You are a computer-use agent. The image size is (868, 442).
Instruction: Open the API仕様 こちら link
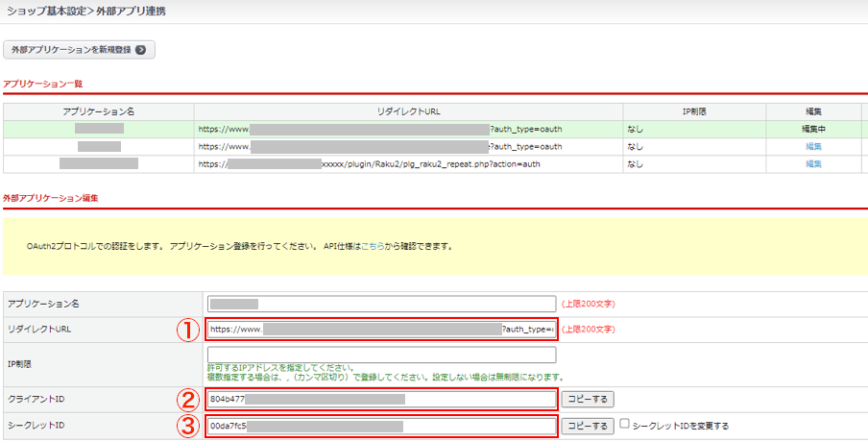coord(373,246)
